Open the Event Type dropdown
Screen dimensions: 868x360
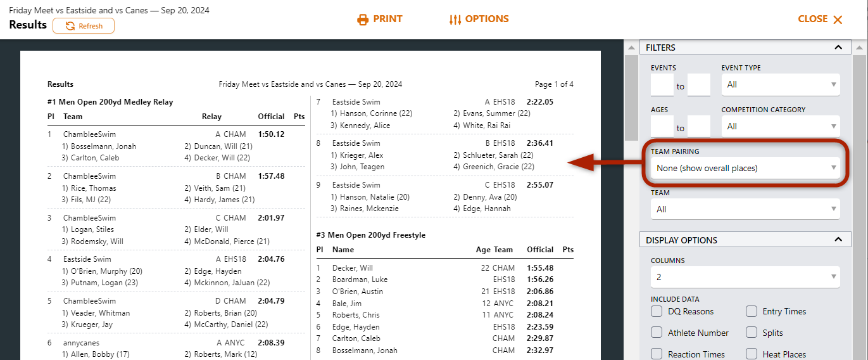coord(781,84)
